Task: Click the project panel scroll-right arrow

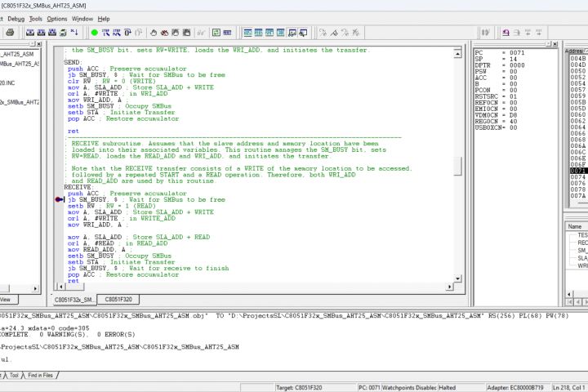Action: tap(35, 288)
